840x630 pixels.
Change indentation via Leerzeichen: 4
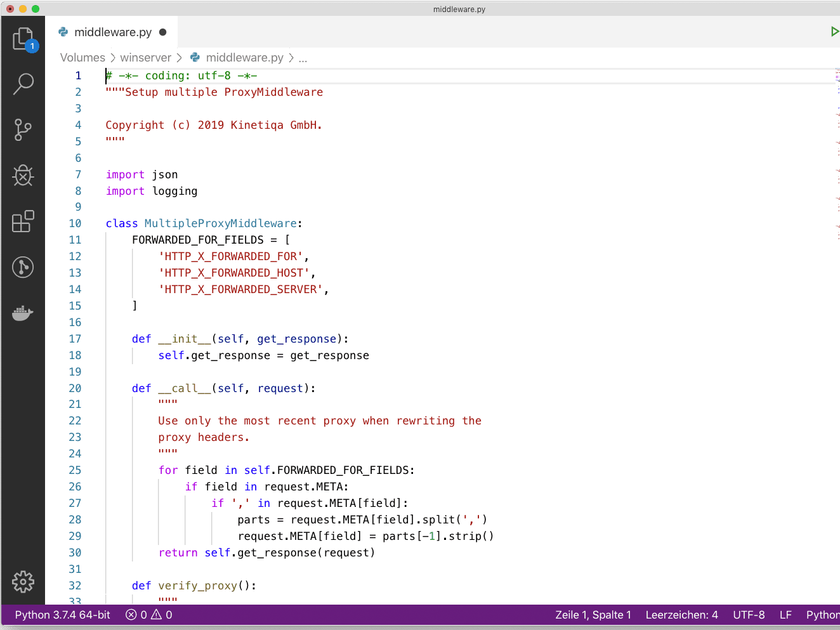pos(682,615)
